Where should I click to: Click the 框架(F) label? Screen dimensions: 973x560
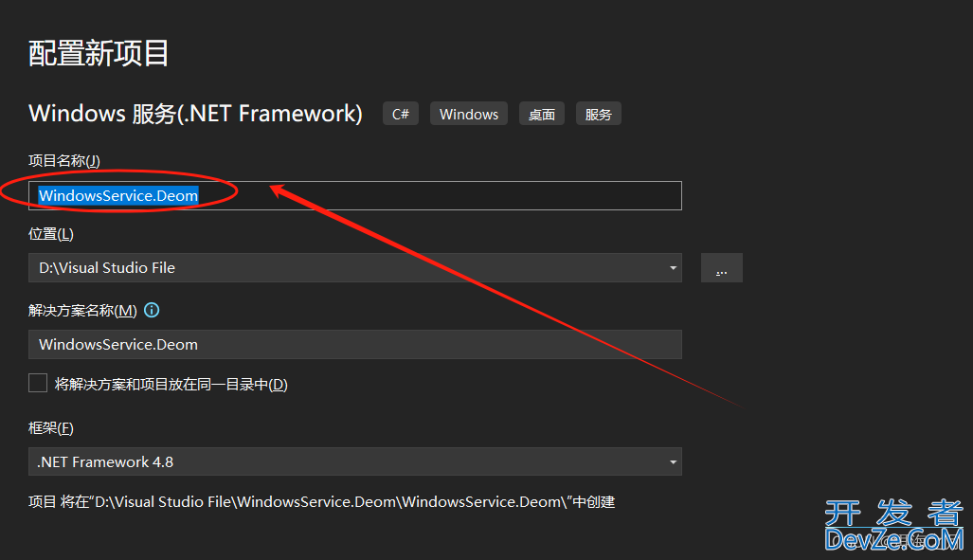51,428
